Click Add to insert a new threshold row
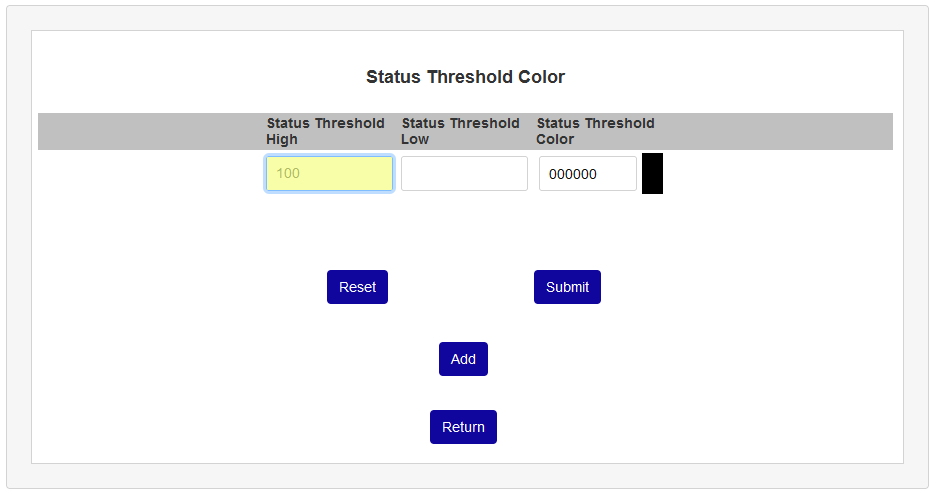Screen dimensions: 936x494 pyautogui.click(x=463, y=359)
